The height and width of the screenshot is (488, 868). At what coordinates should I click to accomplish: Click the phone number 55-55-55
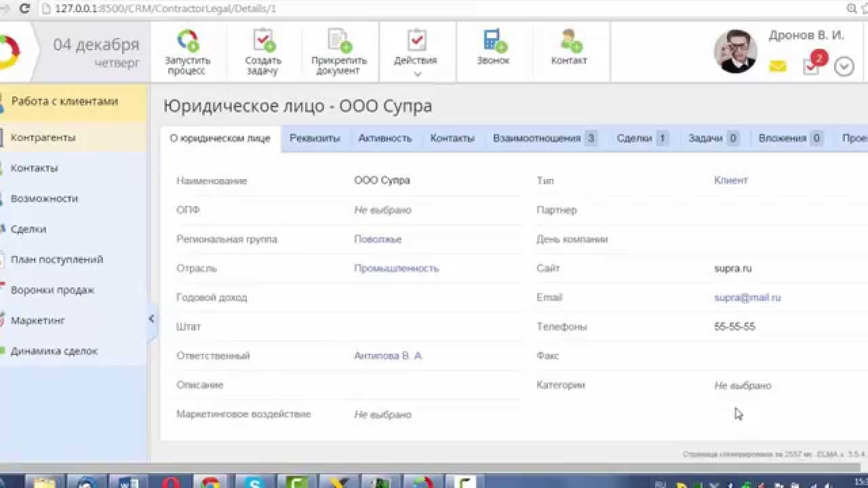734,327
